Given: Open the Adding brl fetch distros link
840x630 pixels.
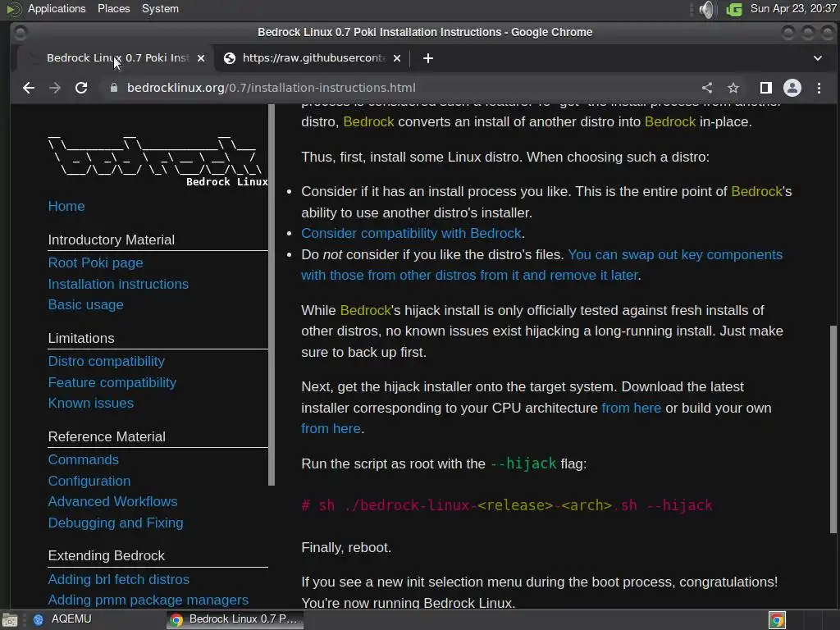Looking at the screenshot, I should [x=118, y=580].
